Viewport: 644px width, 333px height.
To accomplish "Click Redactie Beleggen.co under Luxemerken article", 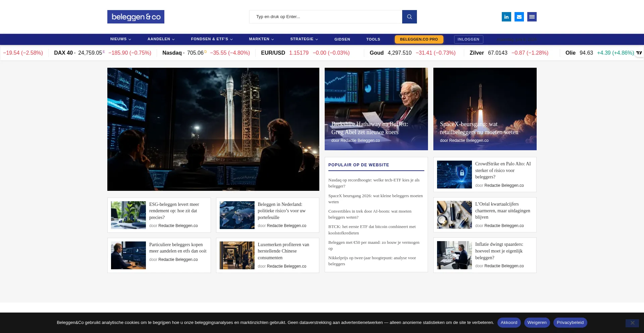I will pyautogui.click(x=286, y=266).
